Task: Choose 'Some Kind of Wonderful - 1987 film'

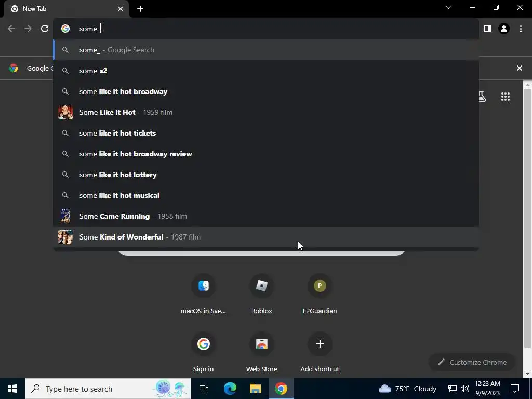Action: [266, 237]
